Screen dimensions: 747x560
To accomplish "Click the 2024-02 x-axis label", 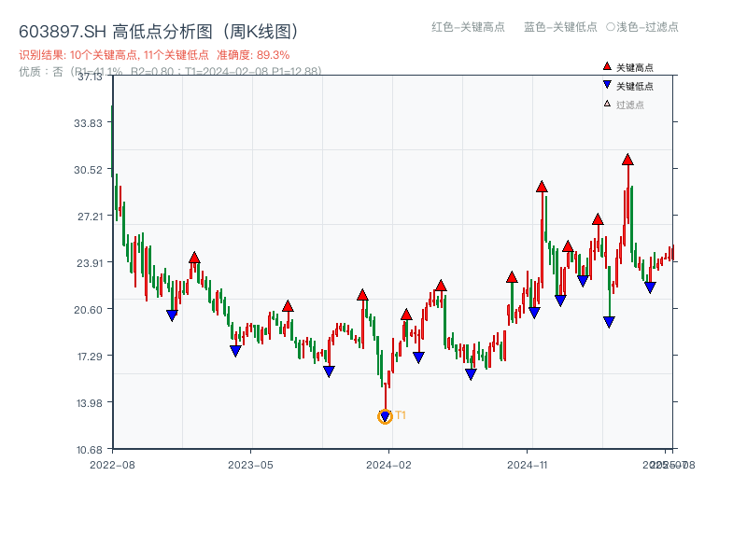I will (388, 465).
